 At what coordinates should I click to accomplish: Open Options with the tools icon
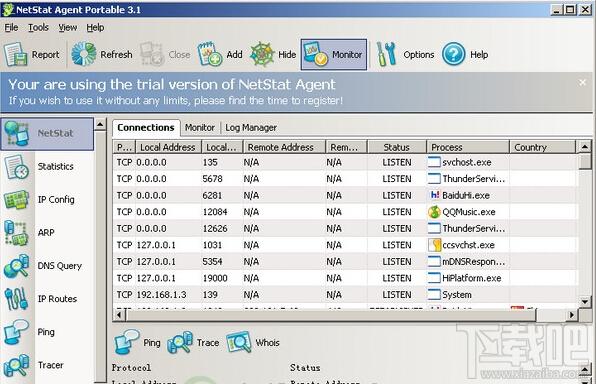[x=386, y=54]
